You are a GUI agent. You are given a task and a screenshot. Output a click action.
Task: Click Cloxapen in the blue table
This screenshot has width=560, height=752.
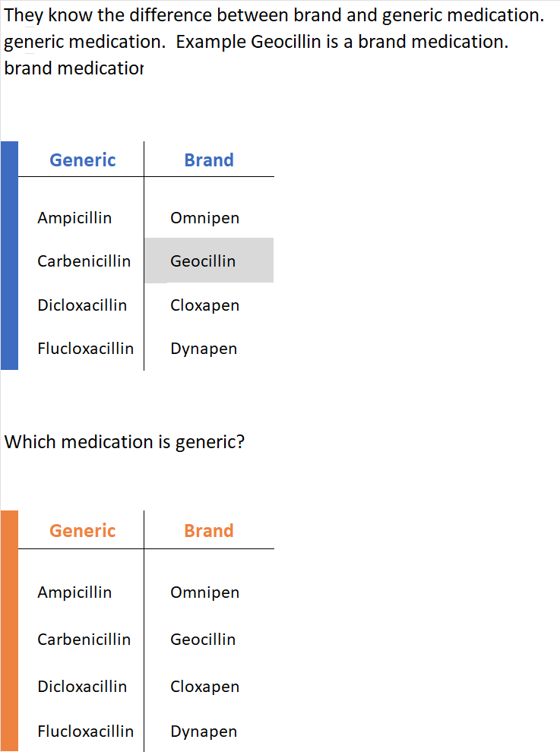205,305
